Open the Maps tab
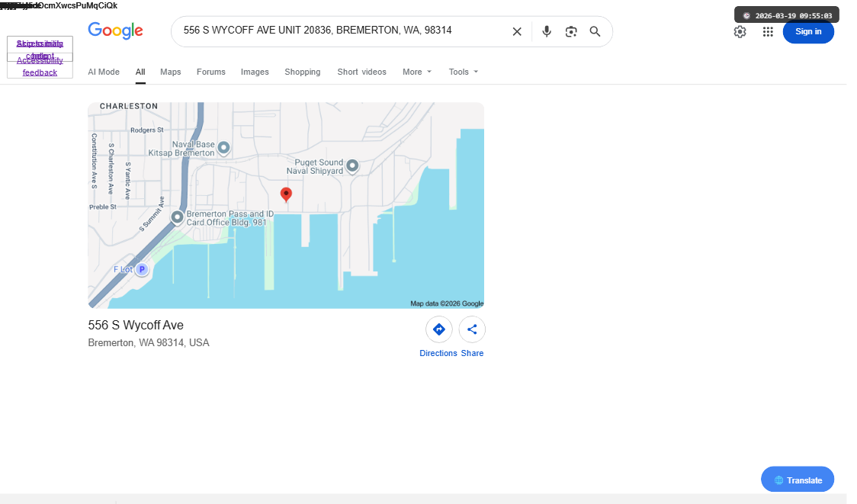The image size is (857, 504). [171, 72]
